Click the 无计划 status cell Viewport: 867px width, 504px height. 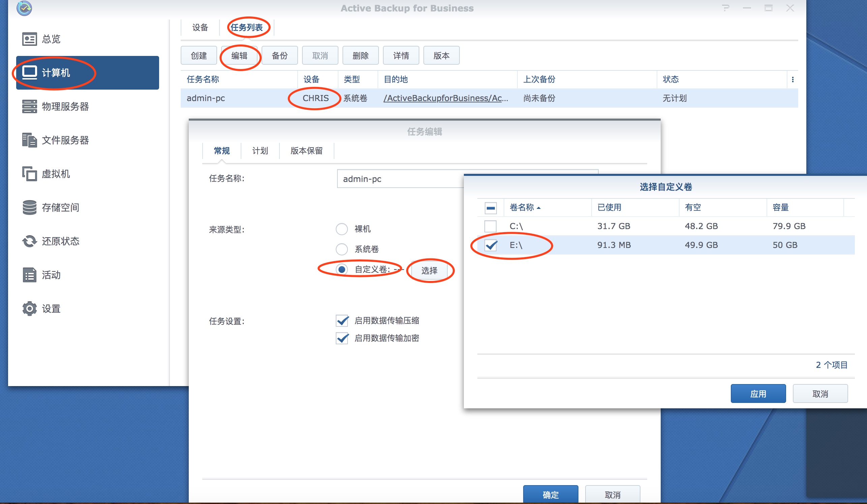(x=674, y=98)
